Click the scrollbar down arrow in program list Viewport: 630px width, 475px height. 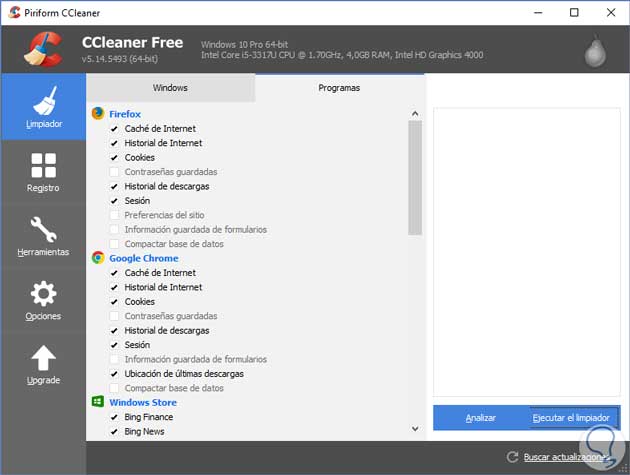coord(415,429)
